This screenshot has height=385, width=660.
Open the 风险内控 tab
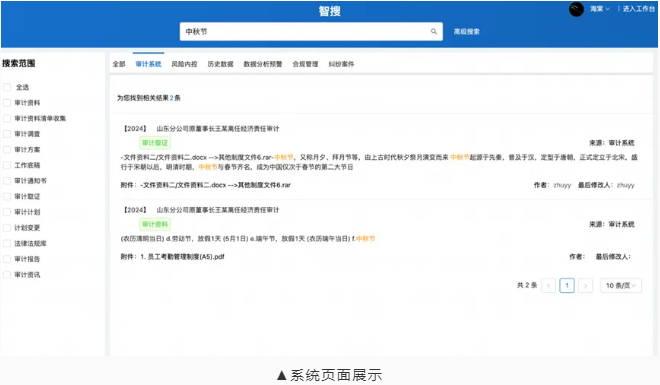point(184,64)
